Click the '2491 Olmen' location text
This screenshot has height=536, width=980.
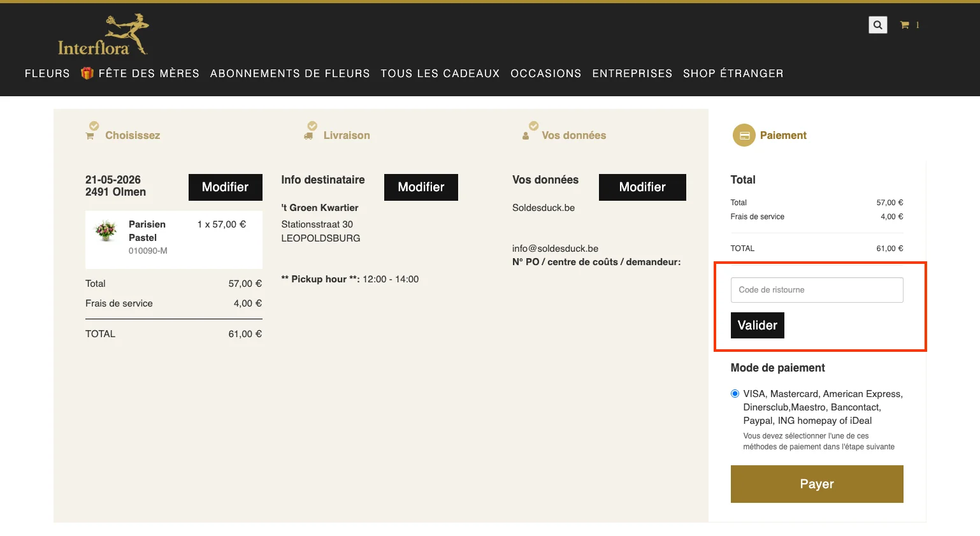tap(115, 192)
